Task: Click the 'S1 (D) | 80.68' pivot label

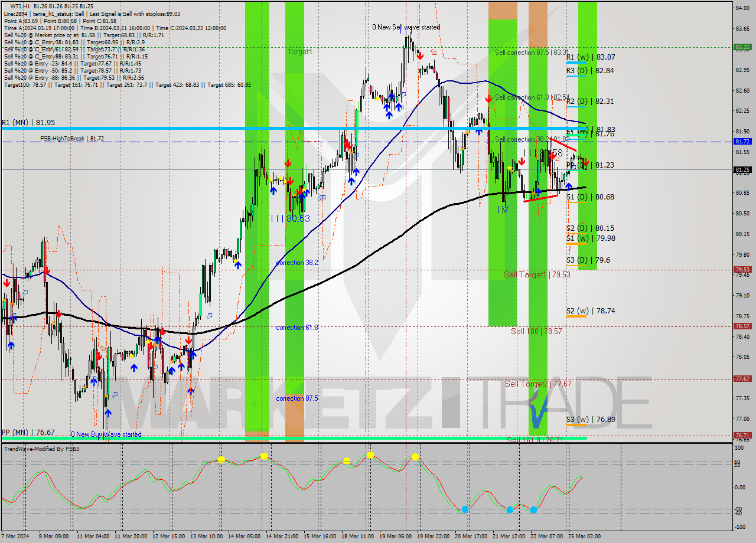Action: point(590,197)
